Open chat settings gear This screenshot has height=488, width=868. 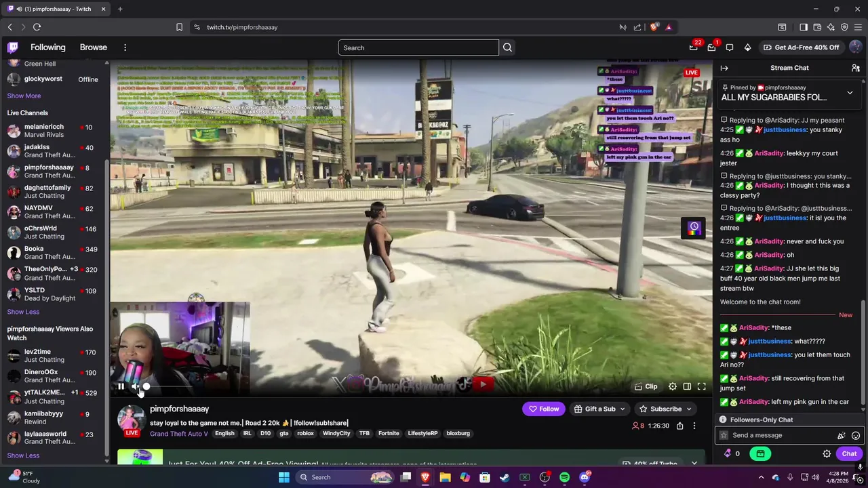(x=827, y=454)
